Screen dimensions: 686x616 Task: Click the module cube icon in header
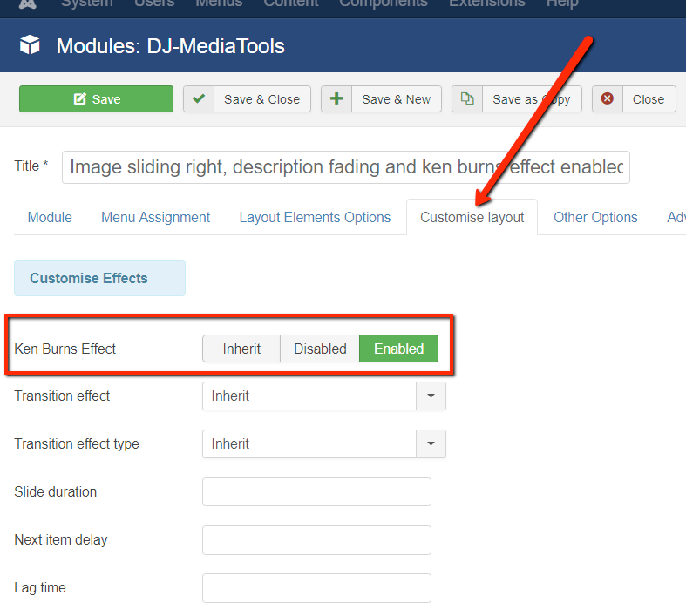pyautogui.click(x=30, y=45)
